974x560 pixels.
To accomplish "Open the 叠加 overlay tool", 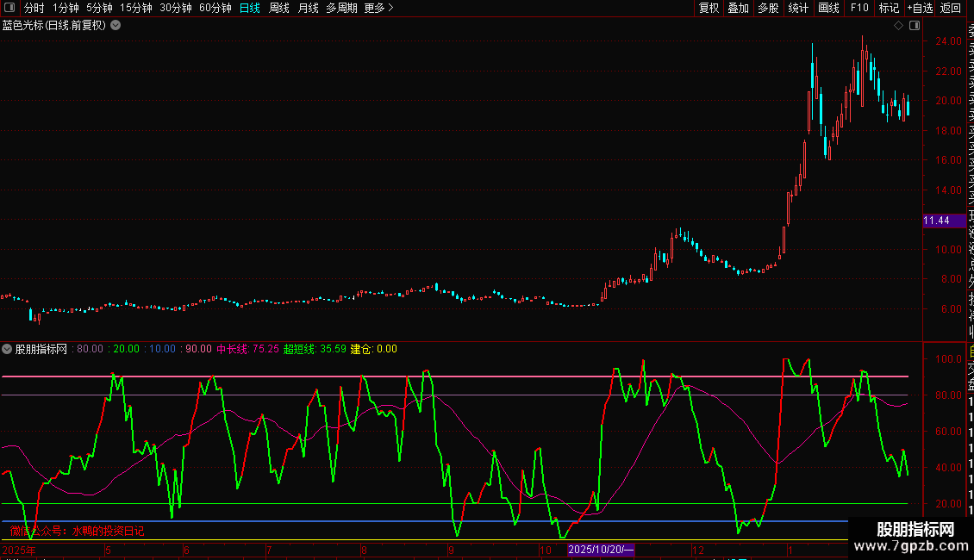I will [738, 8].
